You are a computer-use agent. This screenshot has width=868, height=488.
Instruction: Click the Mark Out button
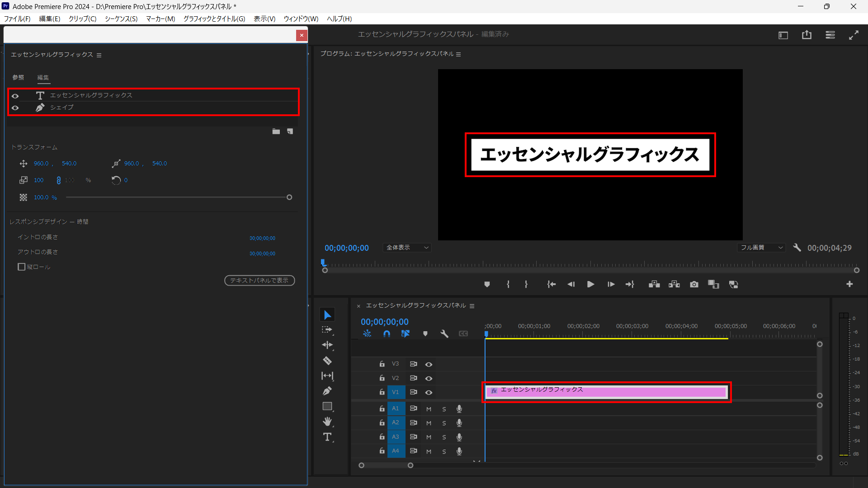coord(526,284)
